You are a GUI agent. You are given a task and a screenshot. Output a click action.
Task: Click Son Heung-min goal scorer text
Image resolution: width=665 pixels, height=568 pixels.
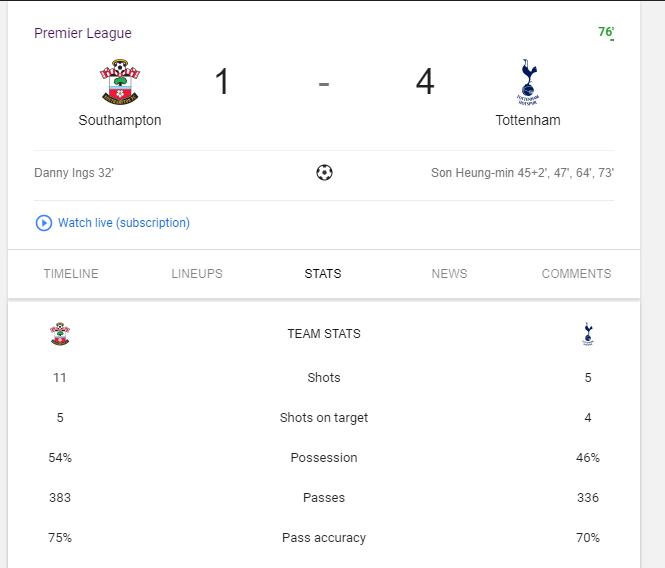click(522, 172)
